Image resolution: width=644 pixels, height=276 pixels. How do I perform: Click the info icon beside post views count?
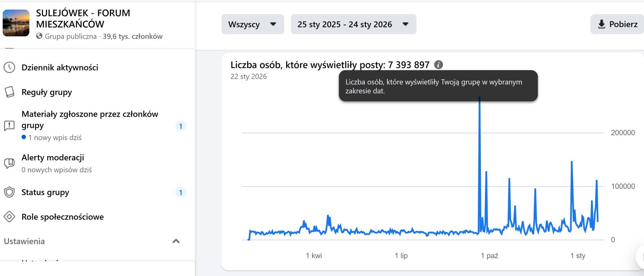pos(438,65)
